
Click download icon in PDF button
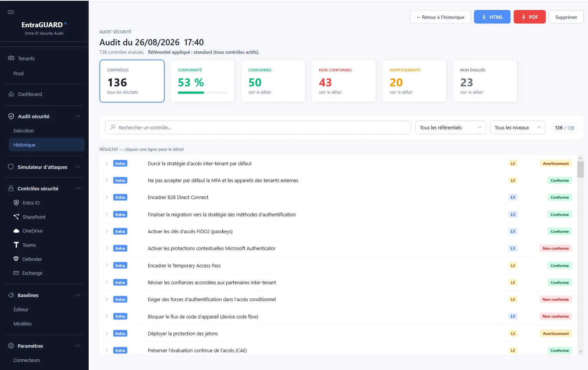(x=524, y=17)
